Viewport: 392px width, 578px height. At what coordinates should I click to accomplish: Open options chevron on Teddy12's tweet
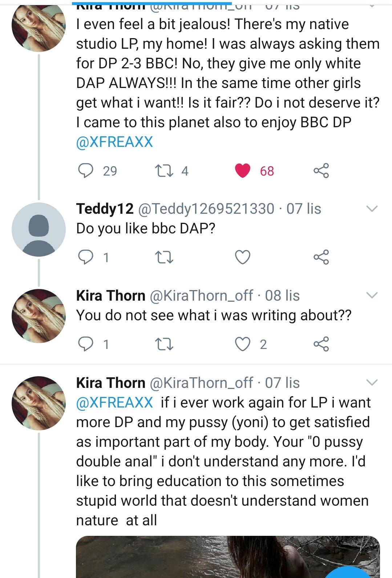[x=372, y=209]
